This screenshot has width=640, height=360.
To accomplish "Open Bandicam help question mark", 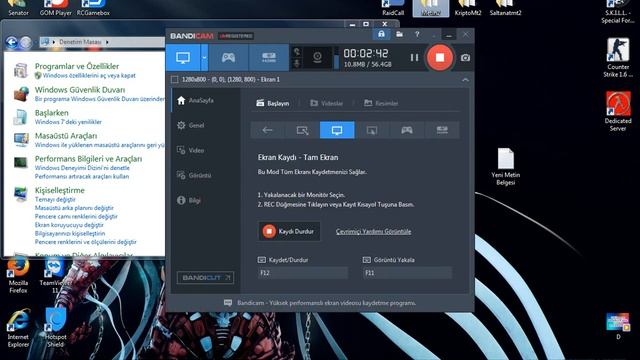I will click(417, 35).
